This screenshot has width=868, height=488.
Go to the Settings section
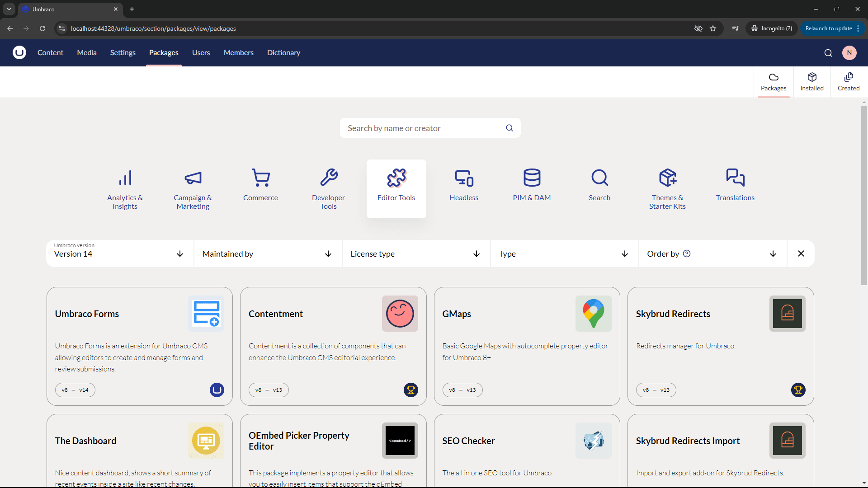point(123,53)
